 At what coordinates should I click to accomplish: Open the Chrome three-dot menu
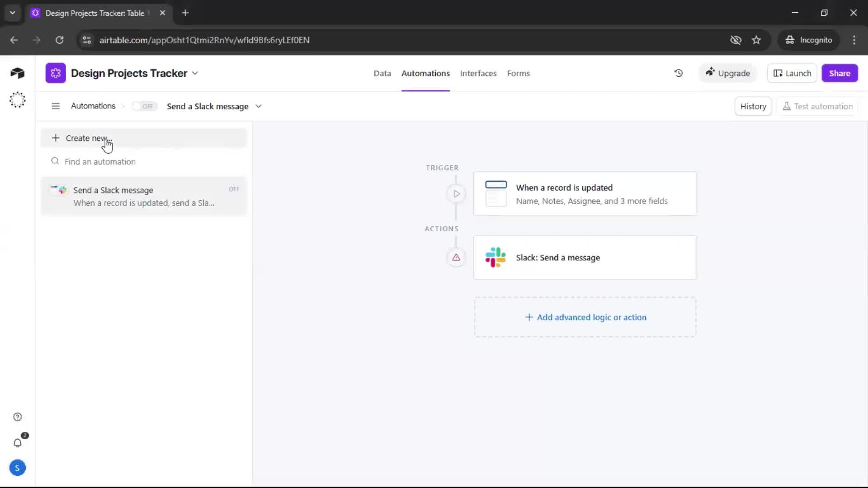pyautogui.click(x=854, y=40)
